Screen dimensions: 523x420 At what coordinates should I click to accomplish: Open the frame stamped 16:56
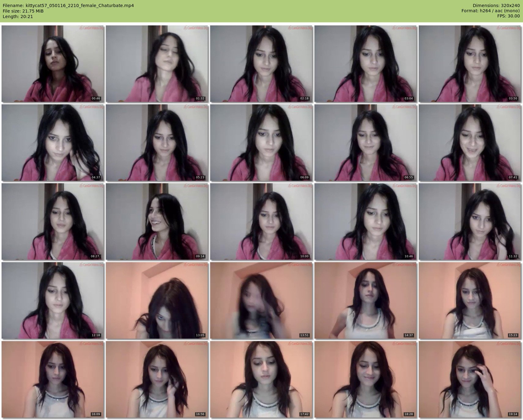[157, 379]
